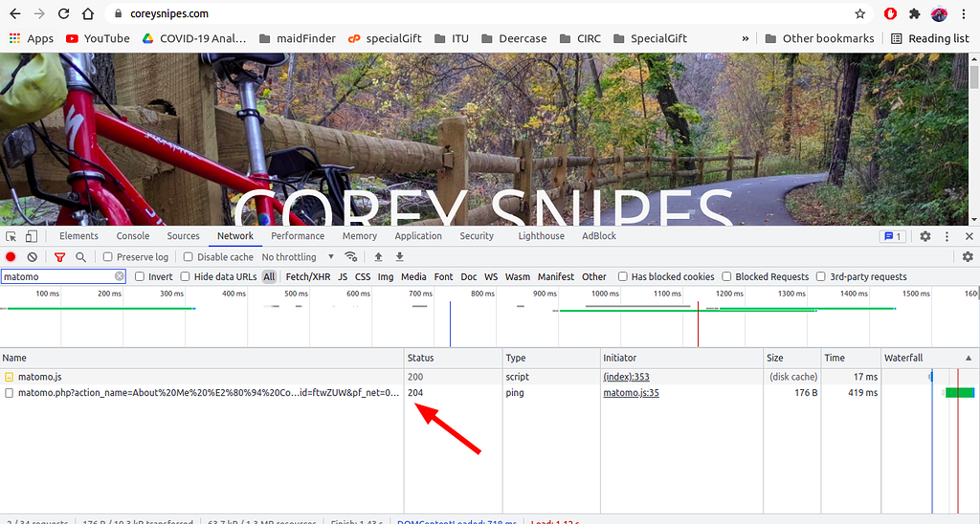Open network conditions wifi icon
Viewport: 980px width, 524px height.
click(x=351, y=257)
